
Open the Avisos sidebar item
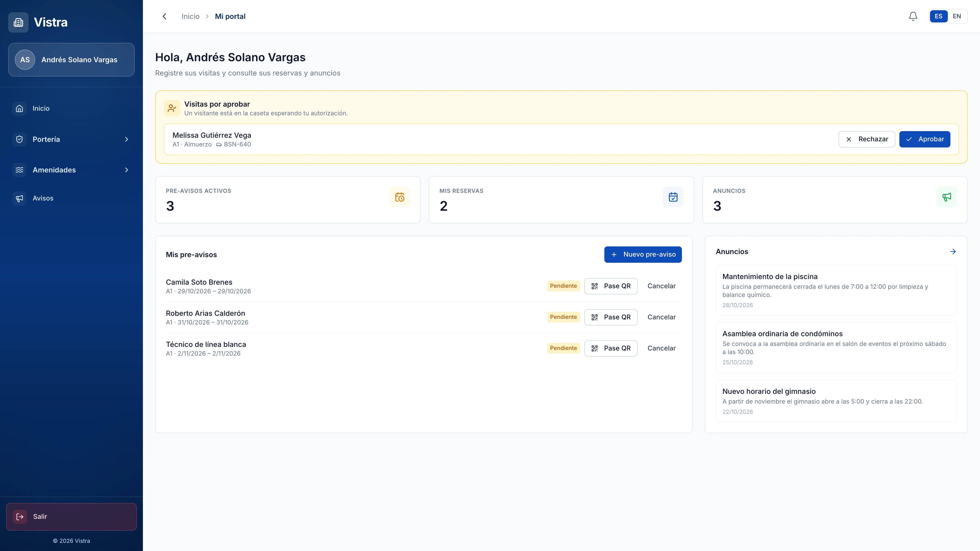click(x=71, y=198)
